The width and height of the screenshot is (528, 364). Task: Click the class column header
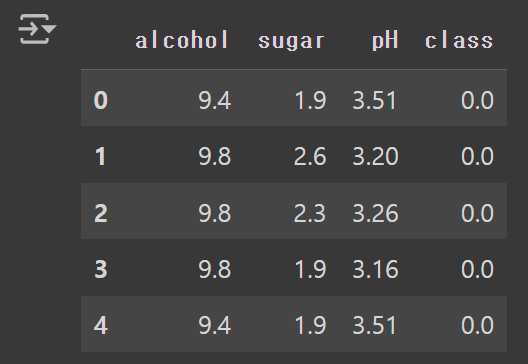point(459,40)
